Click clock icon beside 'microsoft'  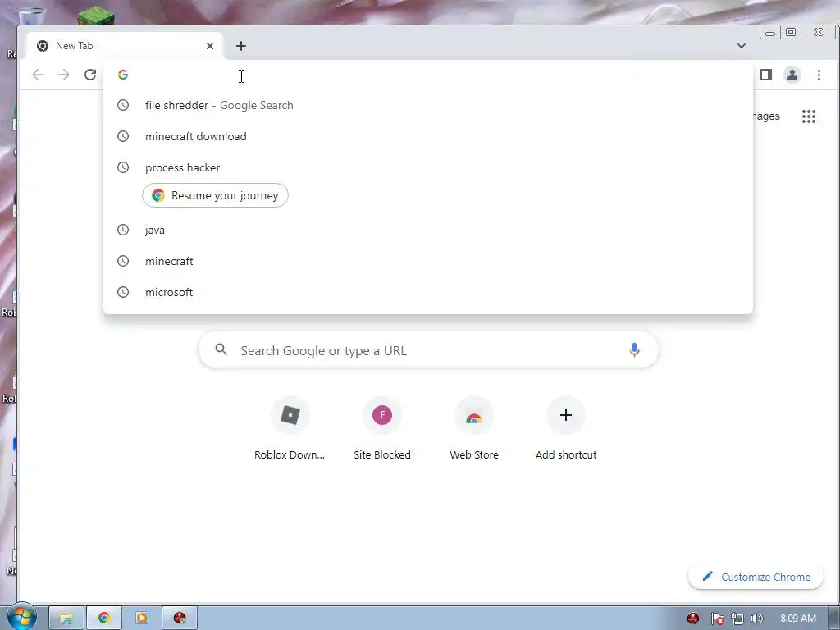tap(123, 292)
